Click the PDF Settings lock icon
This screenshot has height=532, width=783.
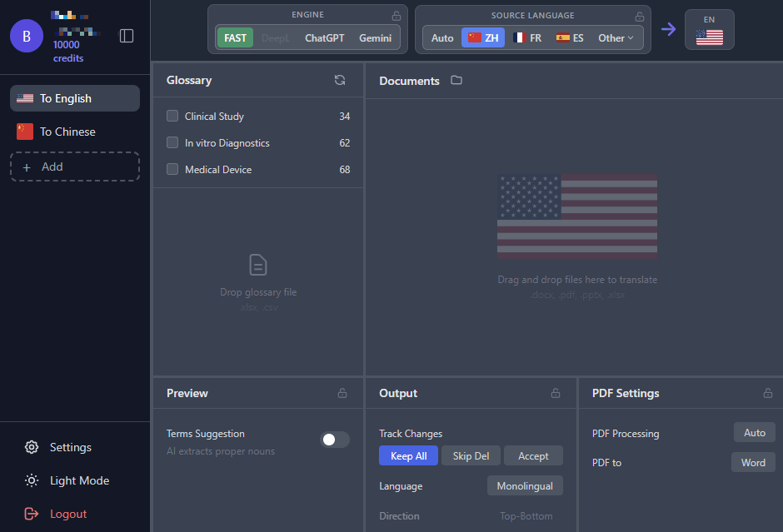point(768,393)
